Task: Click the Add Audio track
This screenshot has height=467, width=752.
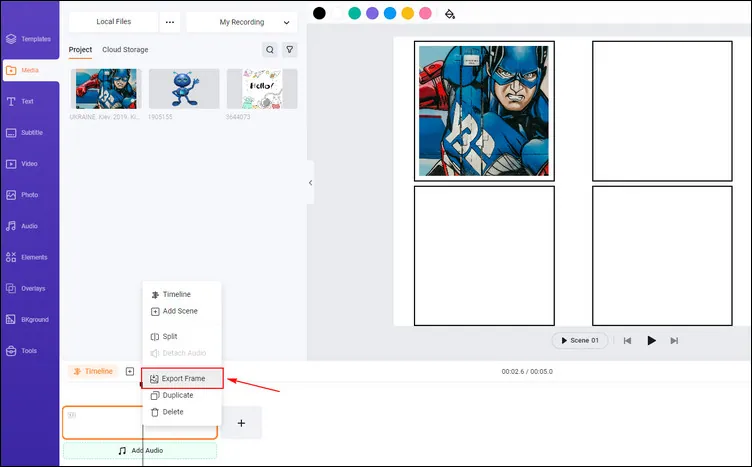Action: click(140, 451)
